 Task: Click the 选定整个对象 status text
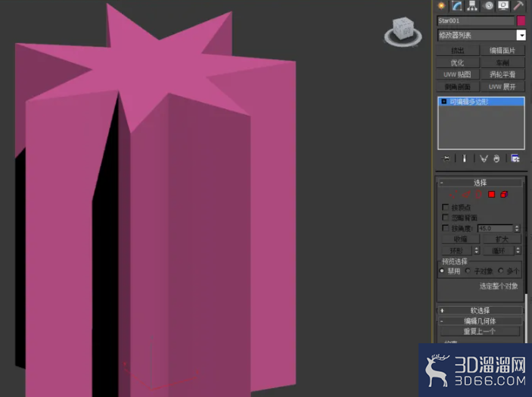pos(499,286)
